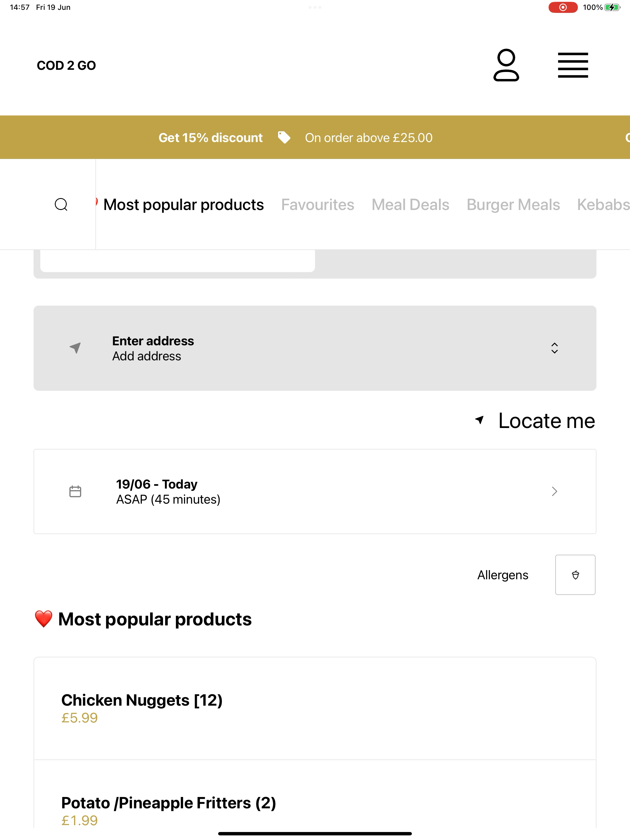The image size is (630, 840).
Task: Select the Burger Meals category tab
Action: [513, 205]
